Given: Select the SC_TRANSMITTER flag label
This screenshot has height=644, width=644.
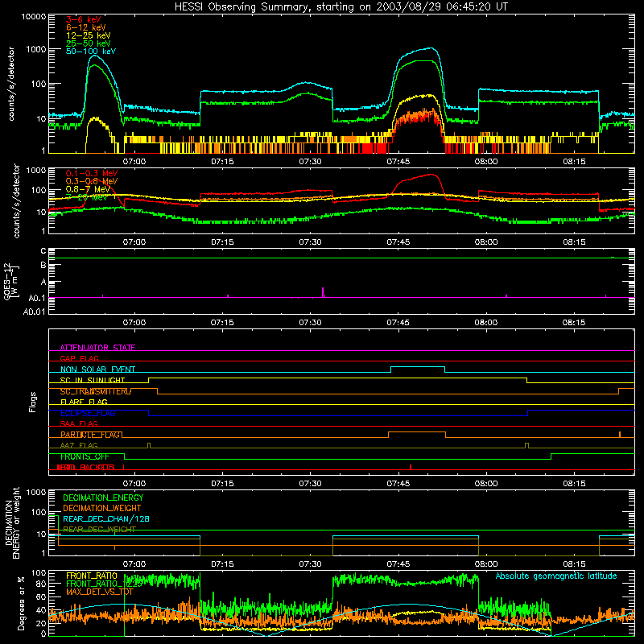Looking at the screenshot, I should (95, 391).
